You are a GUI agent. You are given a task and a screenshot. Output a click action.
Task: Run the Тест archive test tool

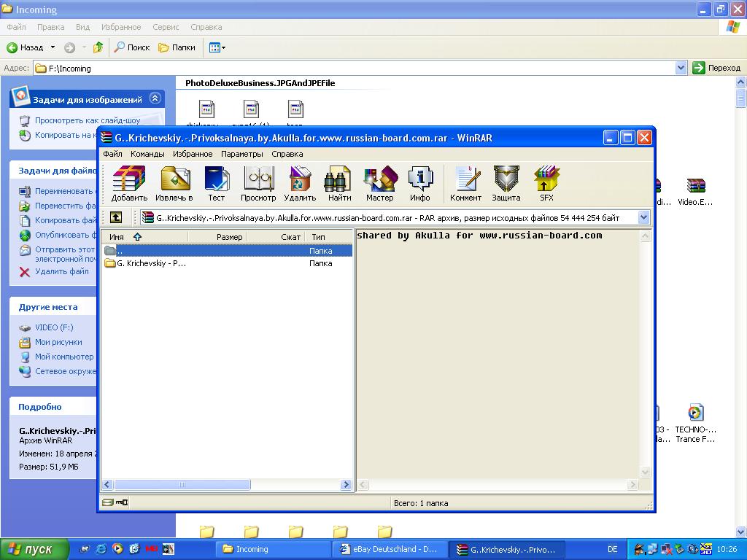click(x=216, y=183)
